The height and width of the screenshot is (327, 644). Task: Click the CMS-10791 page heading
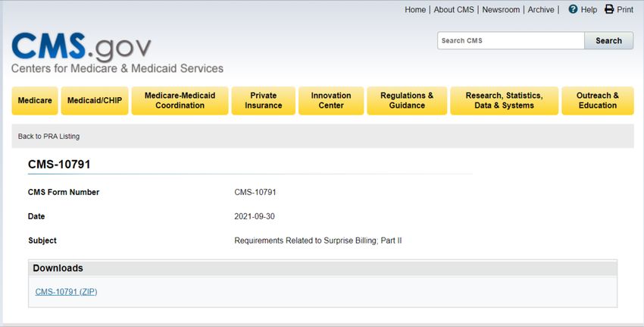tap(59, 164)
